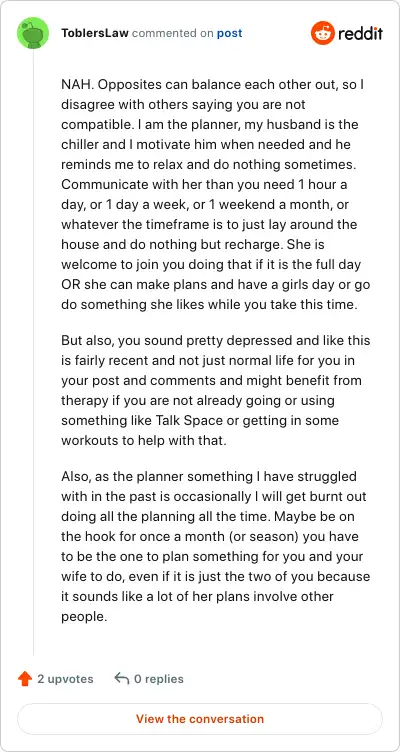400x752 pixels.
Task: Follow the blue "post" link
Action: 229,34
